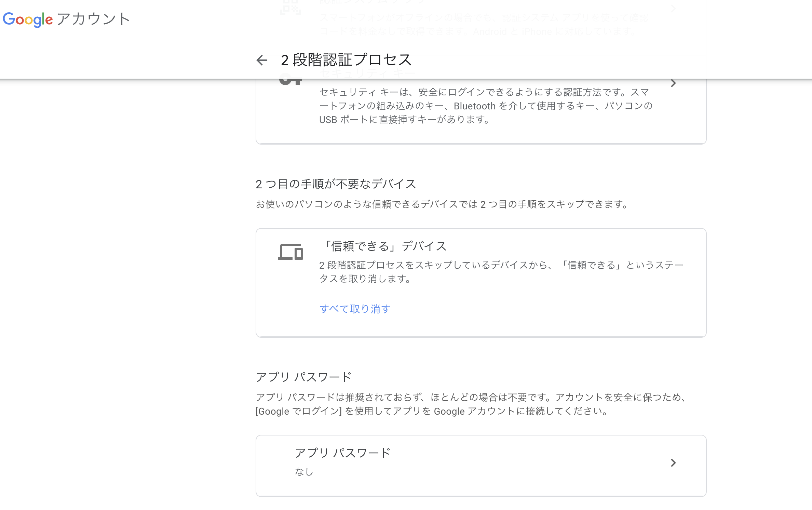Click the なし status under アプリ パスワード

(303, 472)
